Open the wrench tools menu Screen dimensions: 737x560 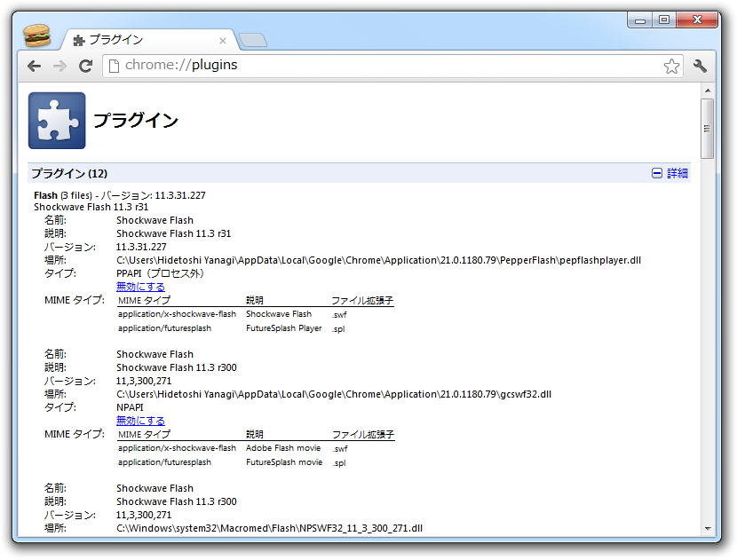coord(701,65)
